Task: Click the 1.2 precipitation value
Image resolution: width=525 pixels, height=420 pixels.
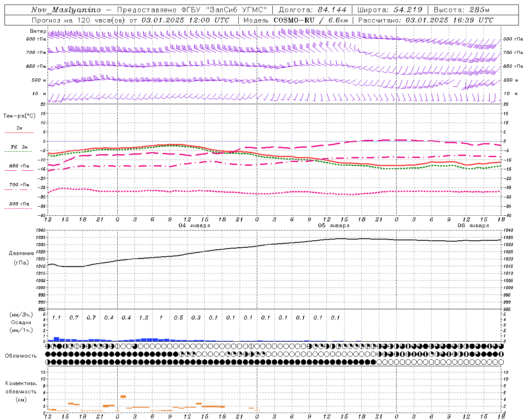Action: tap(144, 318)
